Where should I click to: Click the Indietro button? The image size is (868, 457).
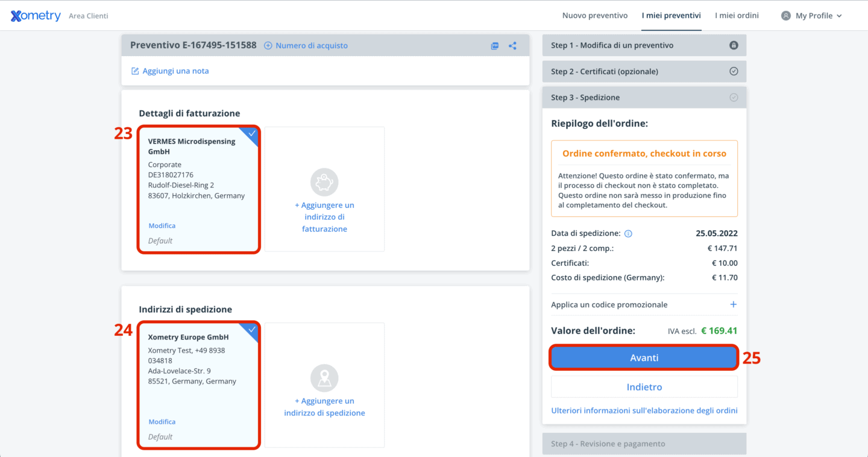tap(644, 387)
